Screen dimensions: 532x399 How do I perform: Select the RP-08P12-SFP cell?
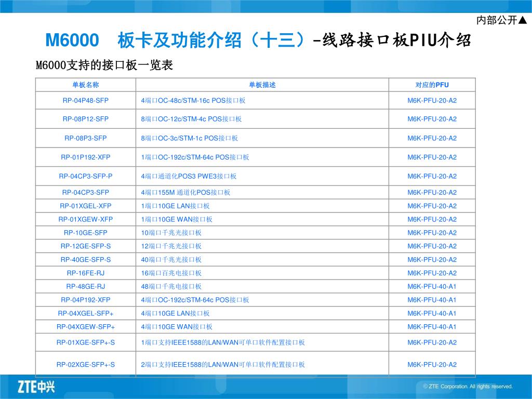[86, 119]
